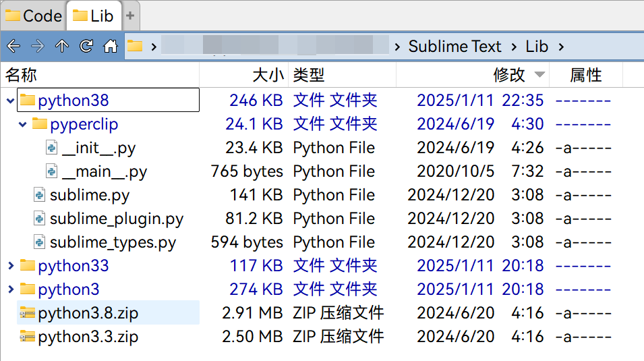644x361 pixels.
Task: Go to the home location
Action: point(111,46)
